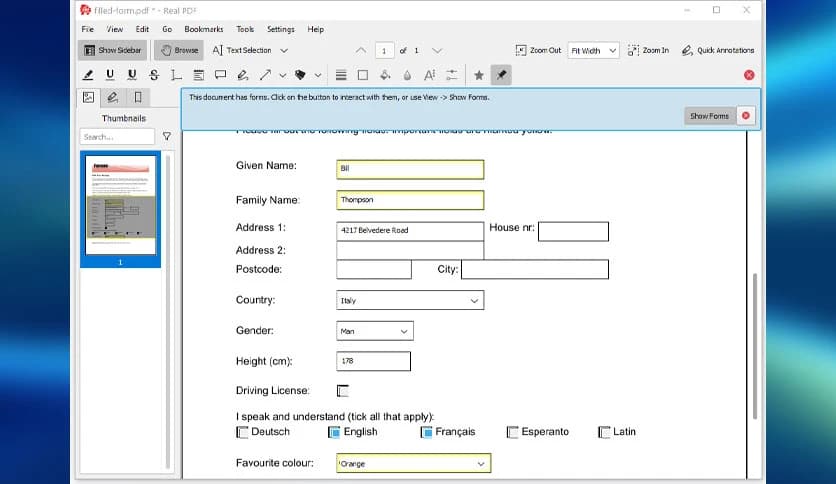The width and height of the screenshot is (836, 484).
Task: Open the Settings menu
Action: coord(280,29)
